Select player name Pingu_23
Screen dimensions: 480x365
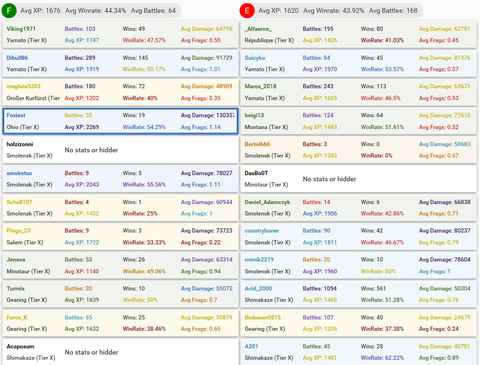tap(18, 231)
